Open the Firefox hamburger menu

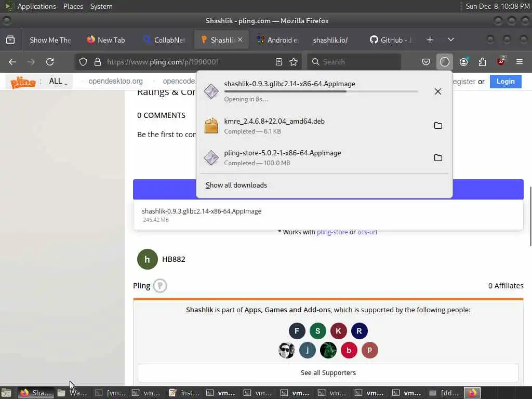pyautogui.click(x=520, y=62)
